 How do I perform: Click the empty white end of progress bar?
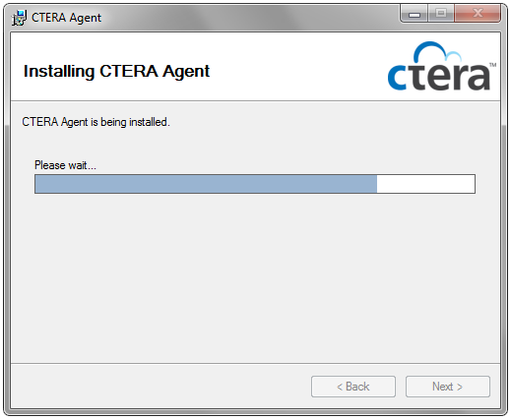click(425, 184)
